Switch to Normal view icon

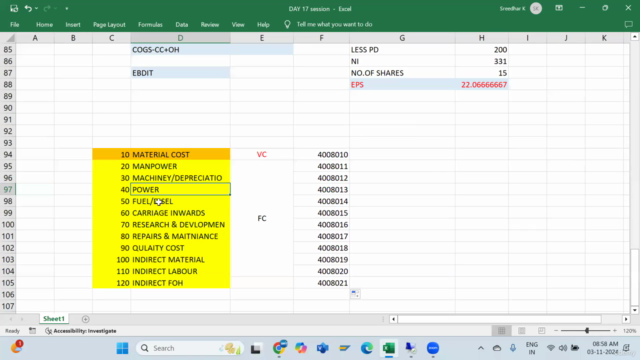(x=502, y=331)
